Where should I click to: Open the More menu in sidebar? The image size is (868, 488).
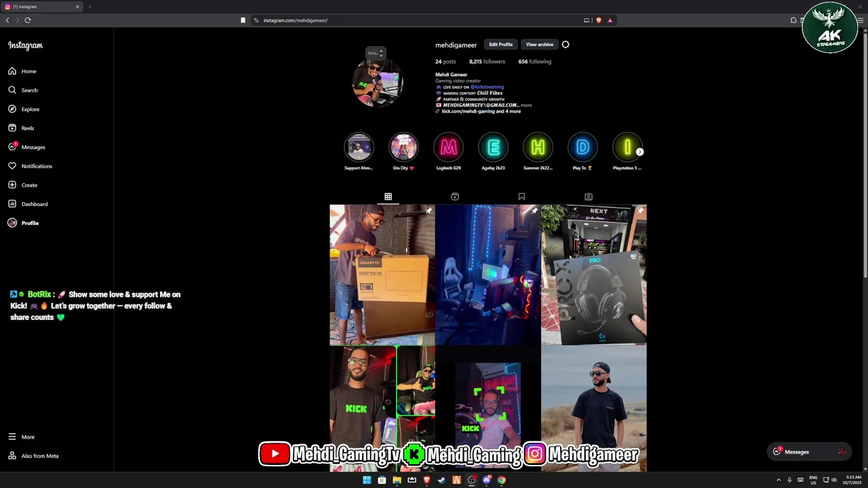[x=21, y=437]
